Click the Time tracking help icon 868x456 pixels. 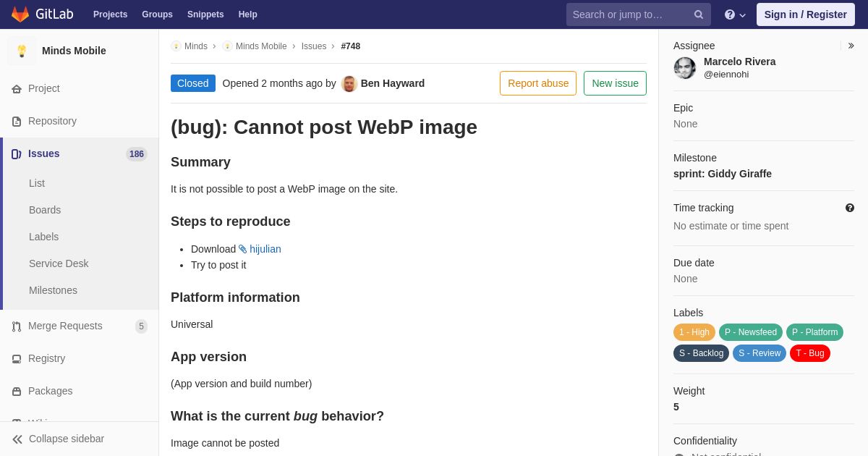pos(850,208)
